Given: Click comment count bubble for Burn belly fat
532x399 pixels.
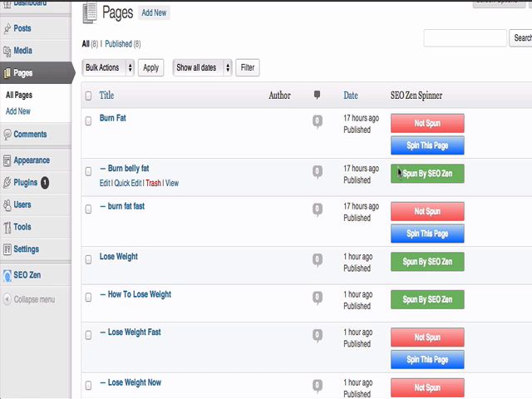Looking at the screenshot, I should (x=318, y=172).
